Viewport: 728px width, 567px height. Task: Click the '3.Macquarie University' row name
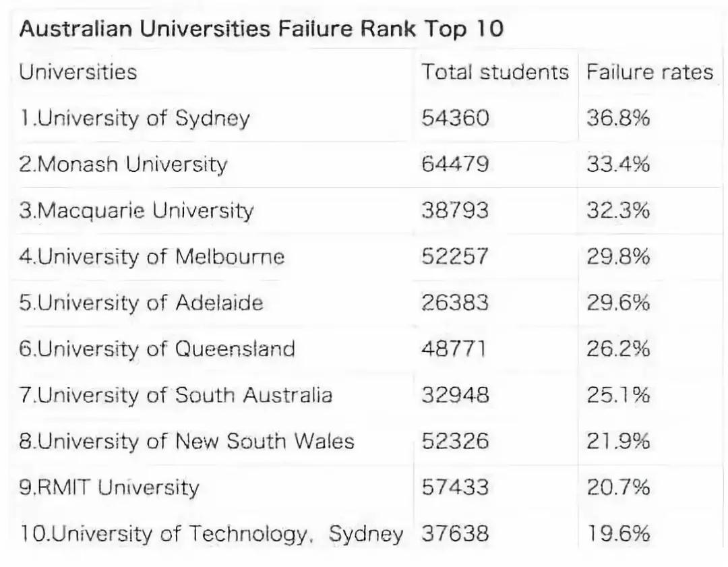pyautogui.click(x=136, y=210)
